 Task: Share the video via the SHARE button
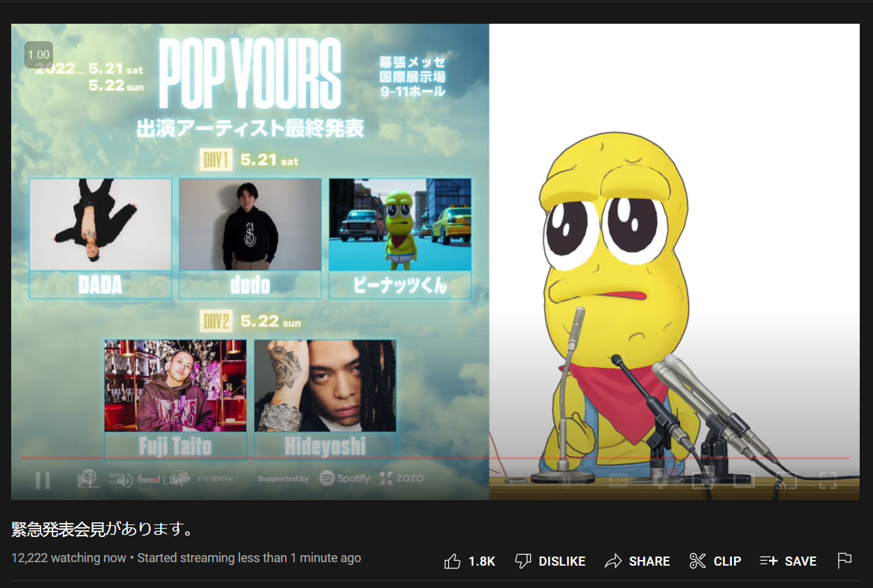pos(638,561)
